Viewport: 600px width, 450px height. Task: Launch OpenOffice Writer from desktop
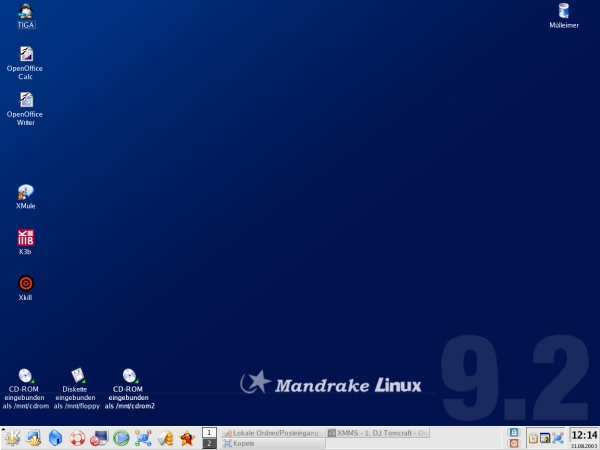(x=25, y=109)
